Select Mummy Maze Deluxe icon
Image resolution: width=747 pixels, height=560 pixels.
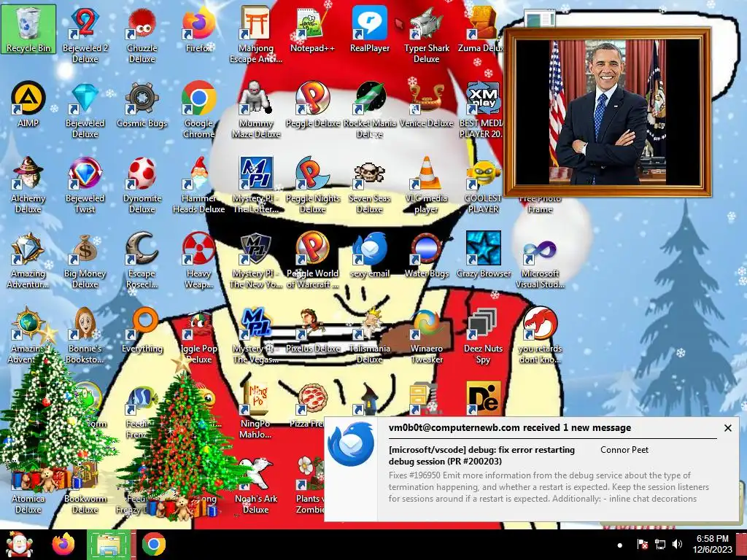256,109
